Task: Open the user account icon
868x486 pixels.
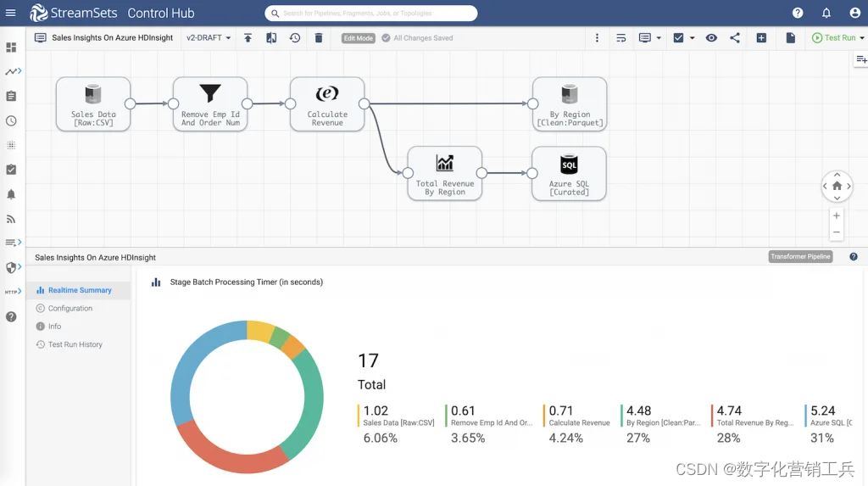Action: [854, 13]
